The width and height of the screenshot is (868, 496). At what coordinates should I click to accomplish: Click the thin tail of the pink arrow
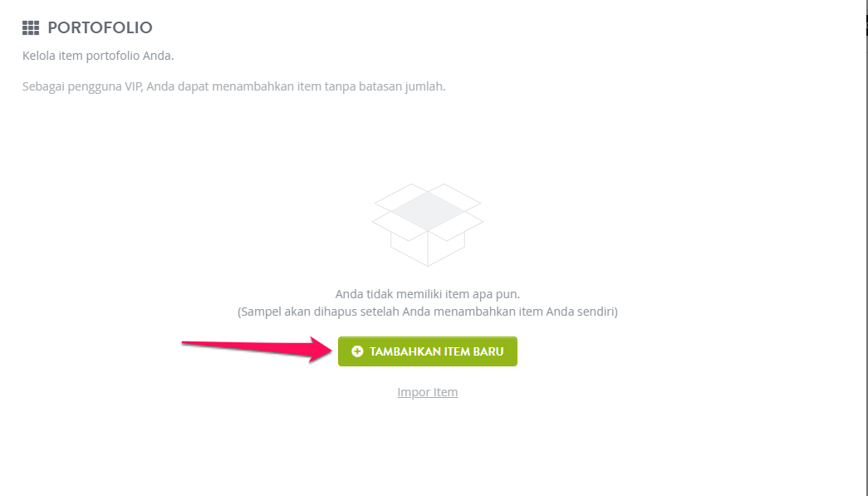tap(222, 345)
